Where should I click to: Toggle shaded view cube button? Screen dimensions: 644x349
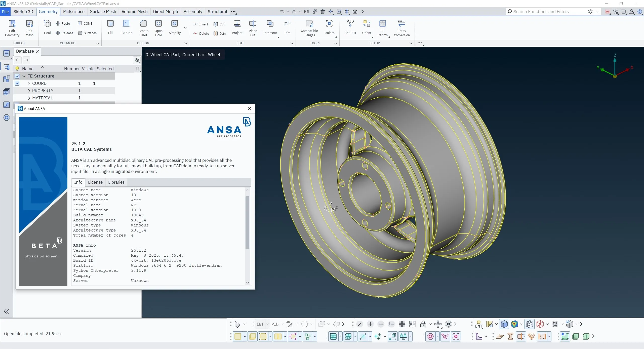(x=504, y=324)
